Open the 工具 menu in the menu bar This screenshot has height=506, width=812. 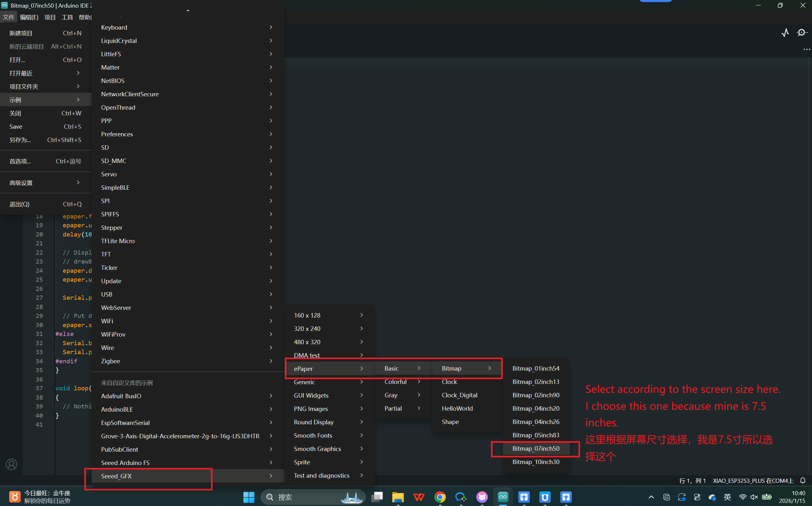pos(67,17)
